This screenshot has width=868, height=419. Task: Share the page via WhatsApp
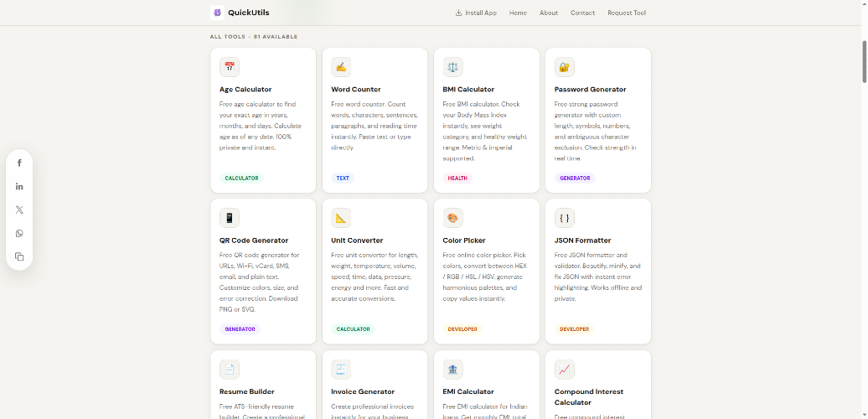pyautogui.click(x=19, y=234)
